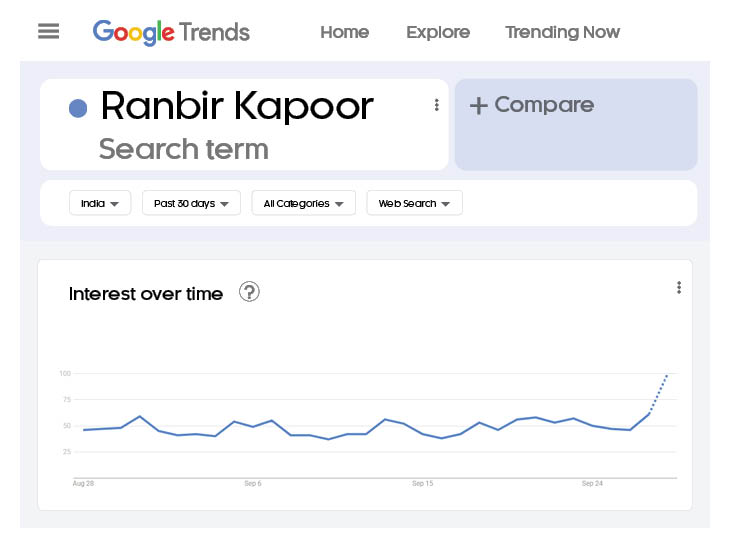Open search term three-dot options menu
The height and width of the screenshot is (548, 730).
click(436, 105)
